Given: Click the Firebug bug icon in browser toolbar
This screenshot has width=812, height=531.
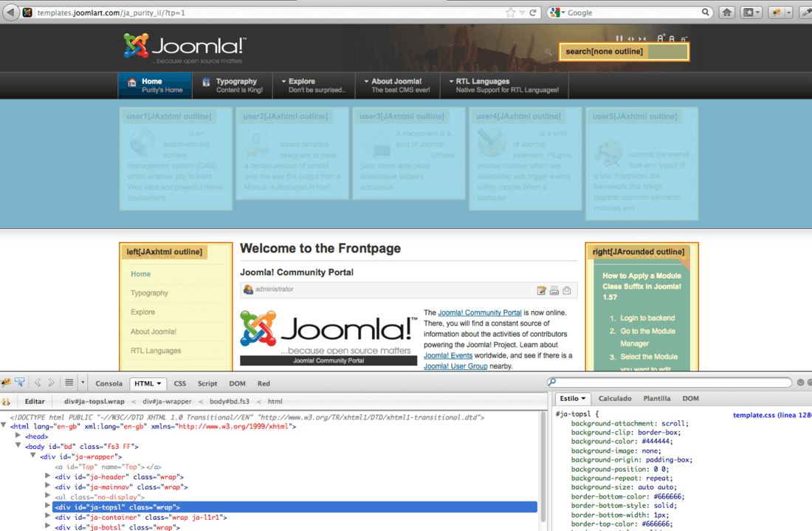Looking at the screenshot, I should pyautogui.click(x=777, y=13).
